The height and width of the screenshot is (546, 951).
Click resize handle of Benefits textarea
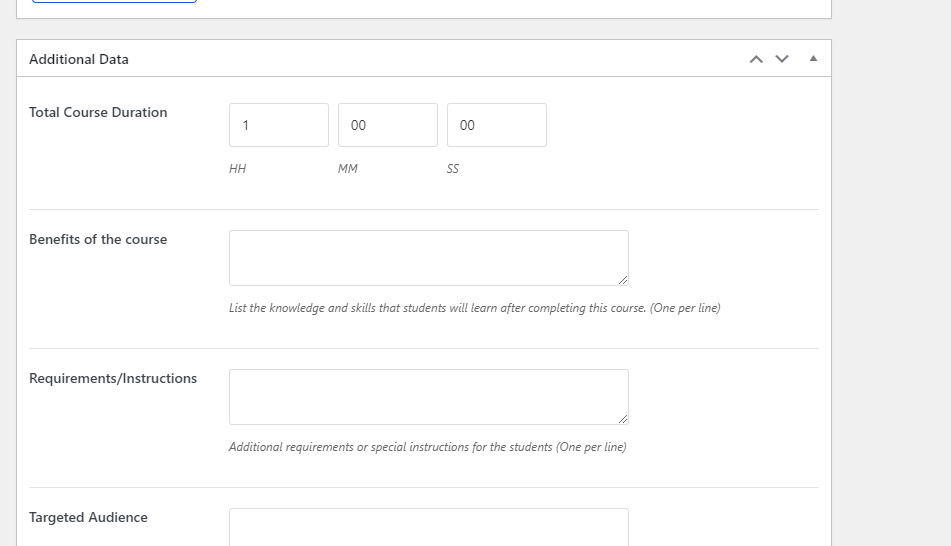(622, 280)
